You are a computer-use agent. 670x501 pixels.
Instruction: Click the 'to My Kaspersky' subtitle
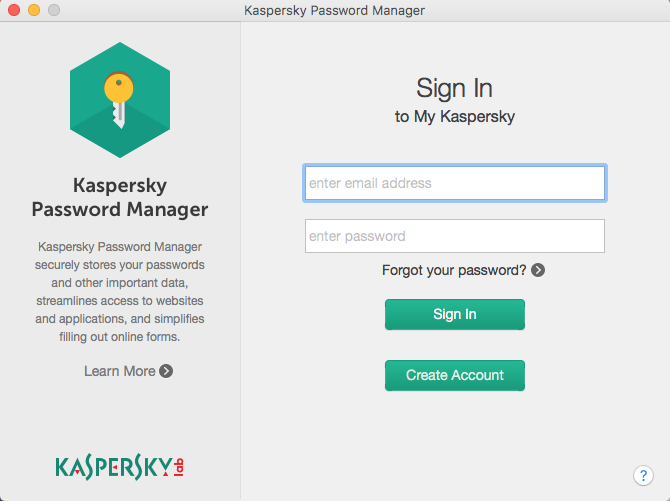pos(454,117)
